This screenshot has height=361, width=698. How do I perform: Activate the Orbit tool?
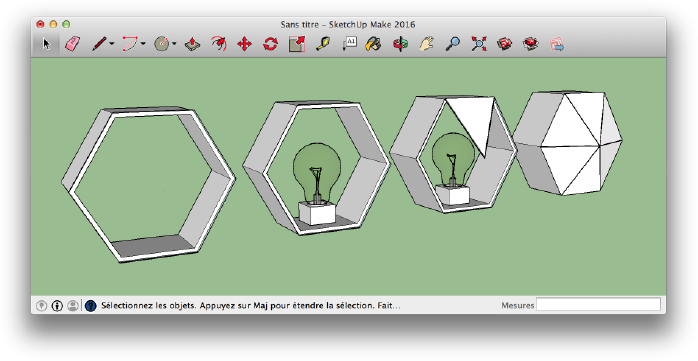(x=400, y=44)
